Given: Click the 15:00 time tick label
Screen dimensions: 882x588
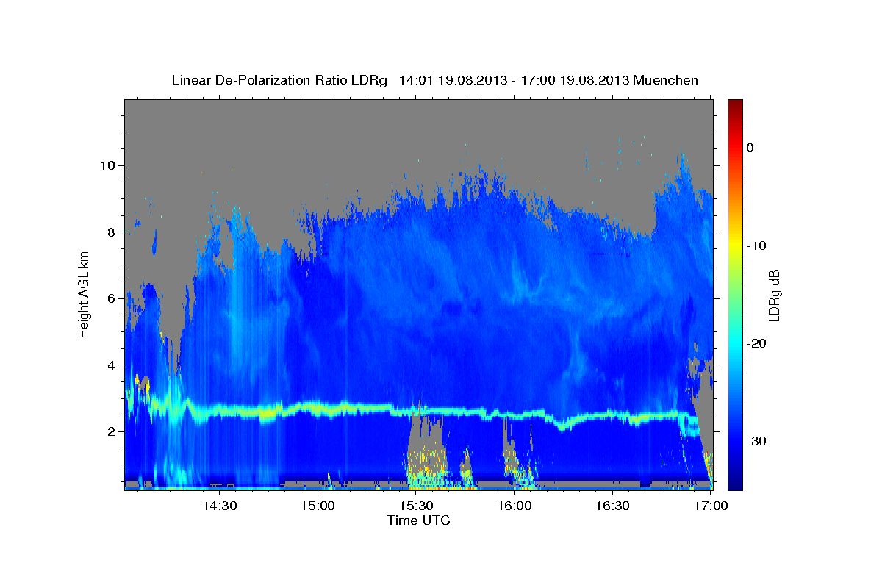Looking at the screenshot, I should point(318,506).
